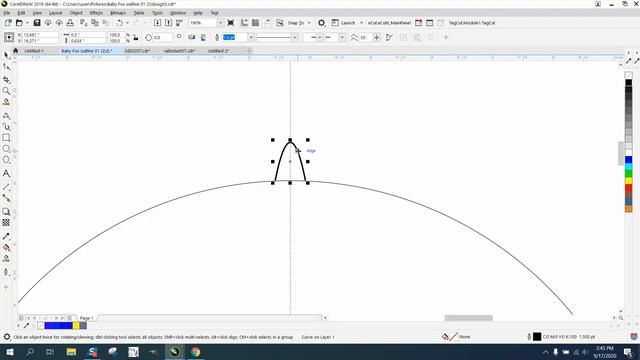This screenshot has width=640, height=360.
Task: Open the Page 1 tab
Action: tap(87, 318)
